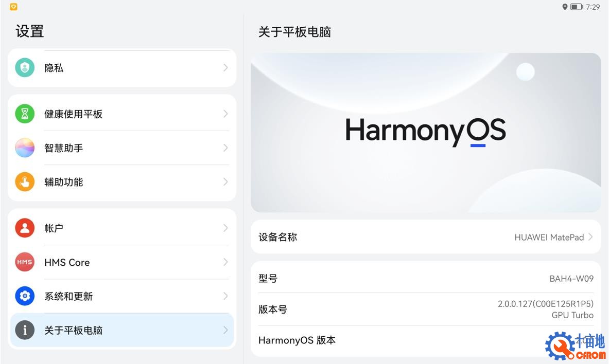Open the 健康使用平板 menu entry
Viewport: 609px width, 364px height.
click(x=122, y=114)
